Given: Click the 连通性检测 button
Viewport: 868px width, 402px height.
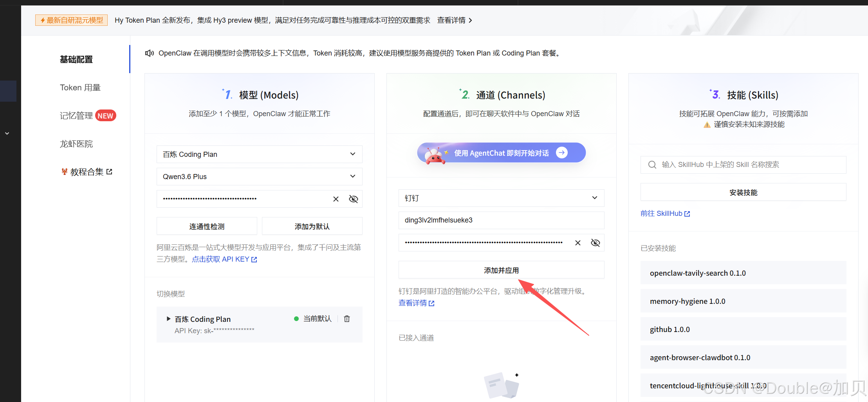Looking at the screenshot, I should (207, 226).
